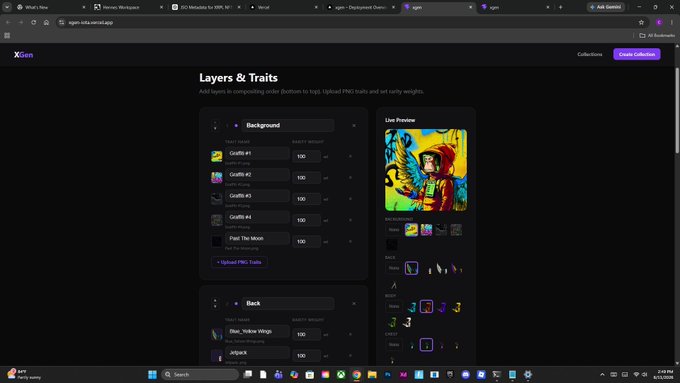Open a new browser tab
This screenshot has width=680, height=383.
(560, 7)
